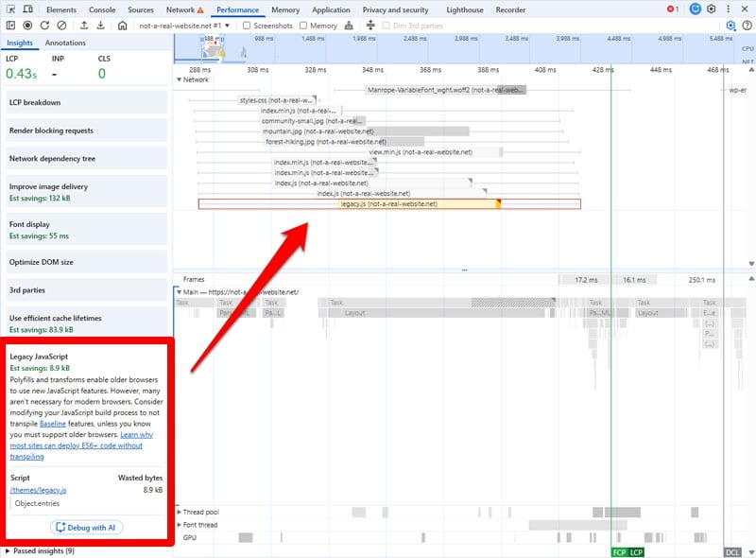Viewport: 756px width, 558px height.
Task: Start recording with the record icon
Action: [x=27, y=26]
